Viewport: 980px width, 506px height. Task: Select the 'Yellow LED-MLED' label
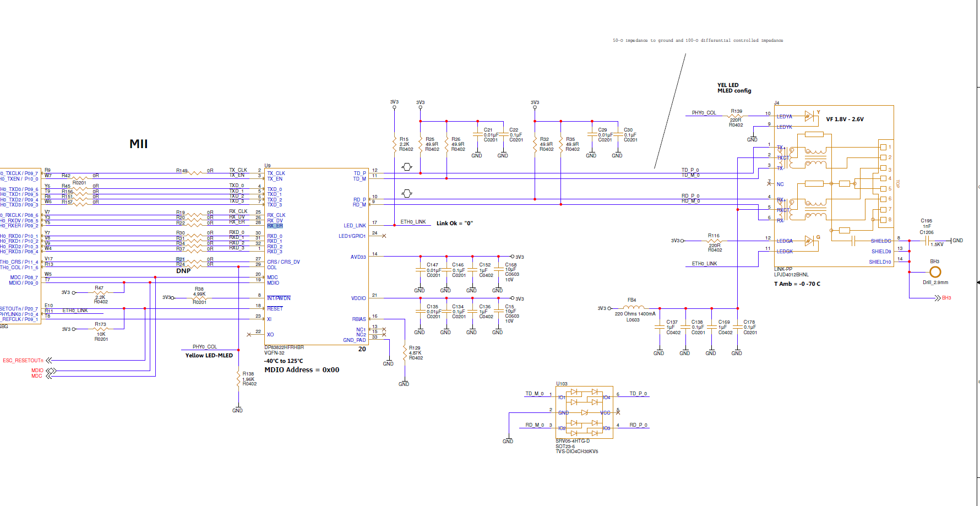click(x=209, y=356)
